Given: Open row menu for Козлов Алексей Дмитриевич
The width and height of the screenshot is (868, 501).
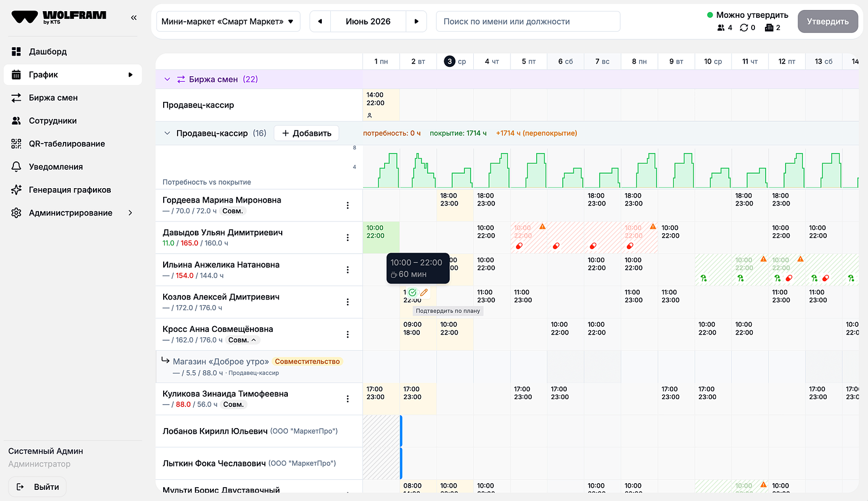Looking at the screenshot, I should click(x=347, y=302).
